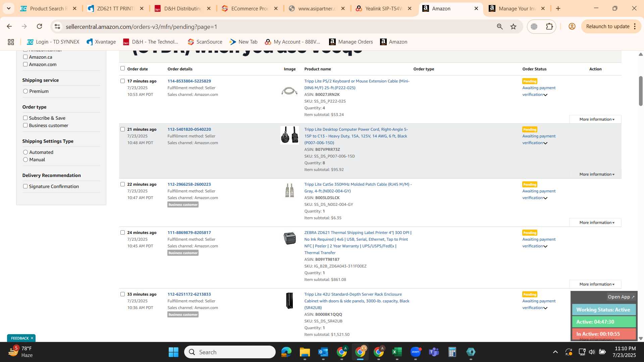Viewport: 644px width, 362px height.
Task: Open File Explorer from the taskbar
Action: 305,352
